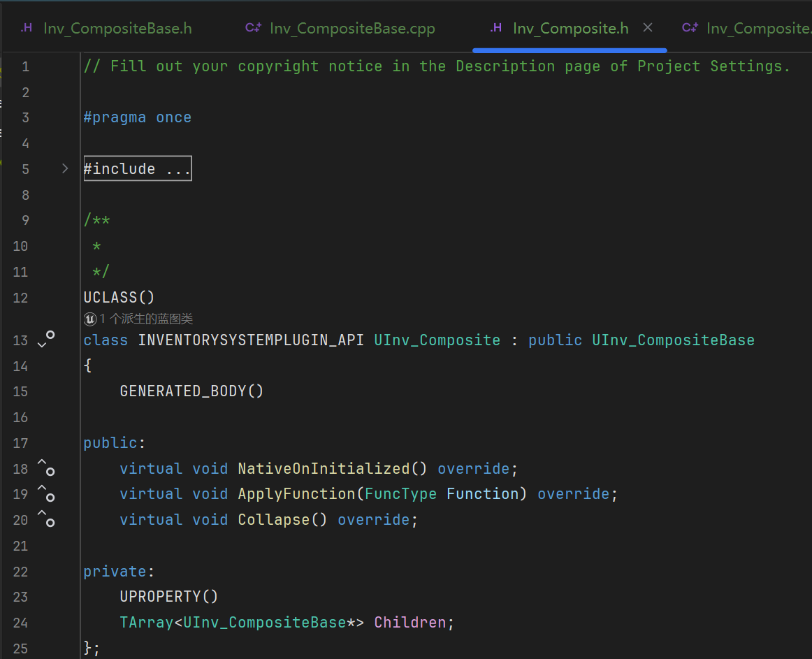This screenshot has height=659, width=812.
Task: Click the .H file icon on Inv_Composite.h tab
Action: click(x=495, y=28)
